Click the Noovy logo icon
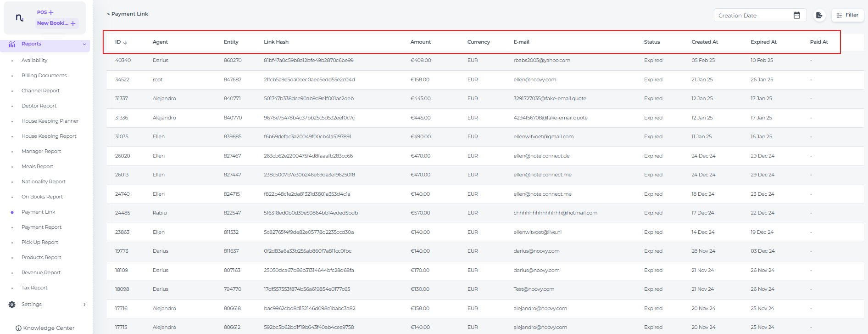 (19, 18)
